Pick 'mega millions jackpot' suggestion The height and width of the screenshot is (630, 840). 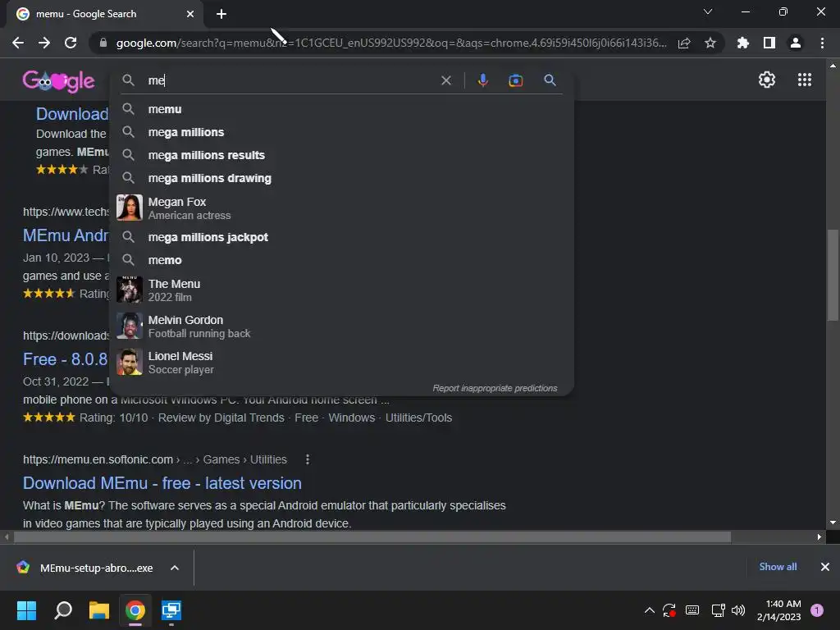click(341, 237)
